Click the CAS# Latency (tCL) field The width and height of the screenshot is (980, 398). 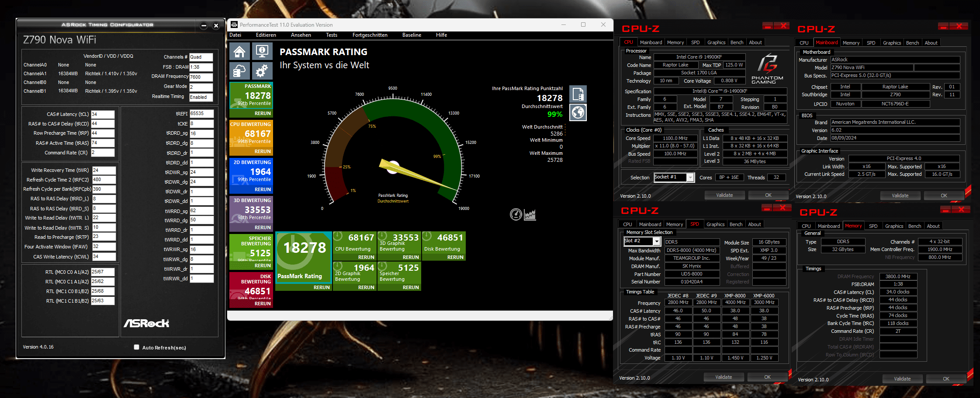click(103, 114)
